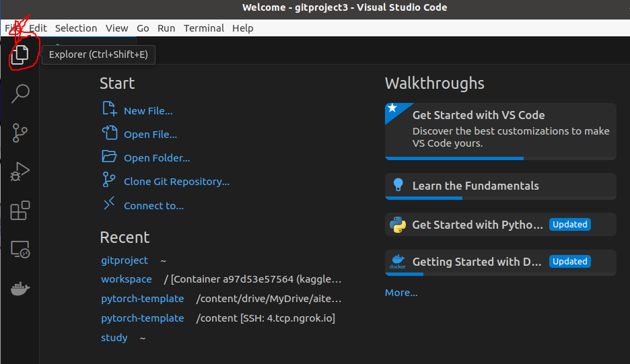
Task: Click the More... walkthroughs link
Action: 401,293
